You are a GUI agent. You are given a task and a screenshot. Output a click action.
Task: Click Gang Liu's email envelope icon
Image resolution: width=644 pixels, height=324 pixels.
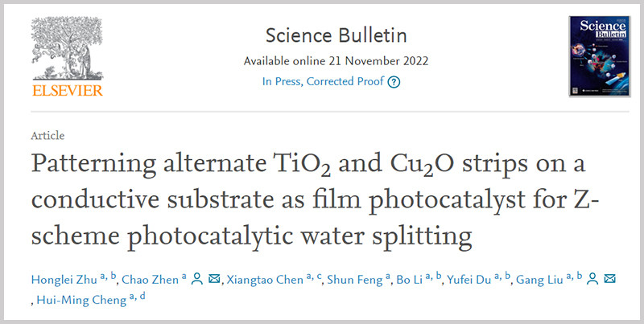[x=609, y=279]
